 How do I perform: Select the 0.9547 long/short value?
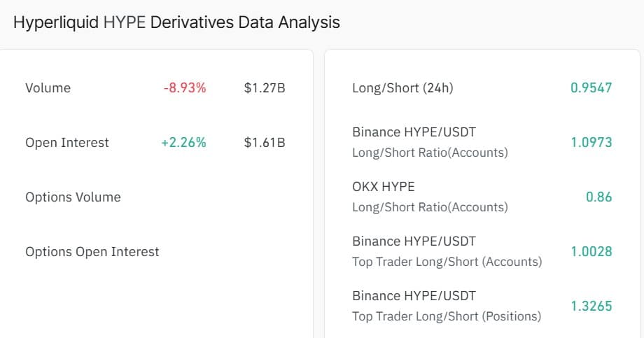[x=591, y=88]
